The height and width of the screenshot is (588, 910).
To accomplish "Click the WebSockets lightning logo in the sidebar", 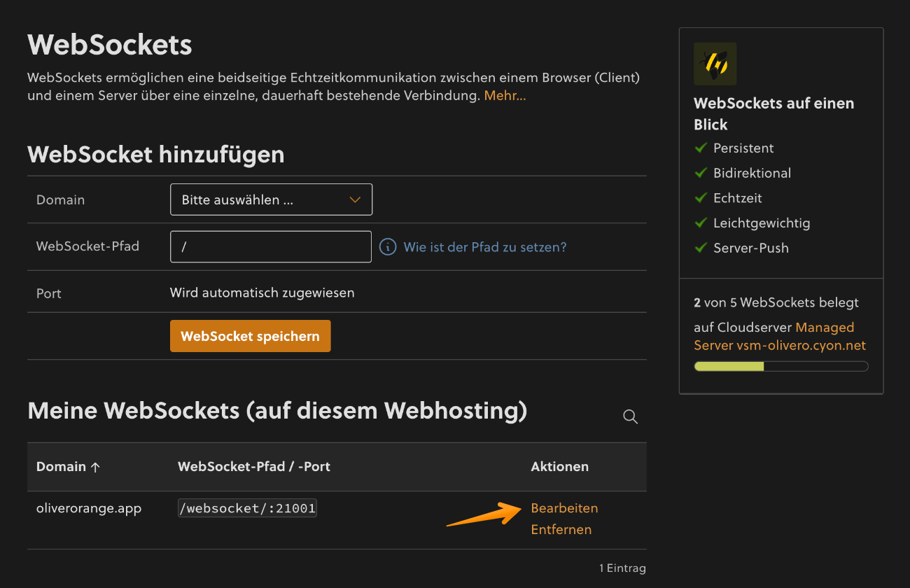I will point(715,64).
